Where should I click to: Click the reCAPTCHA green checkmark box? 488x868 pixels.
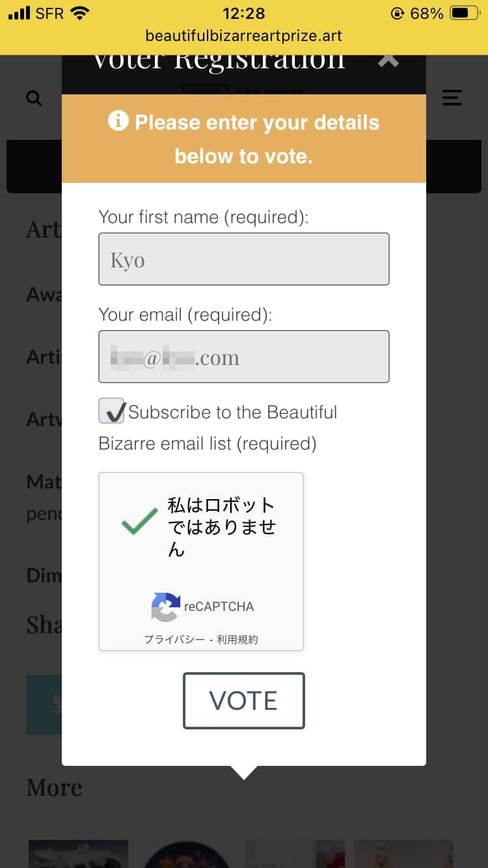[x=139, y=521]
